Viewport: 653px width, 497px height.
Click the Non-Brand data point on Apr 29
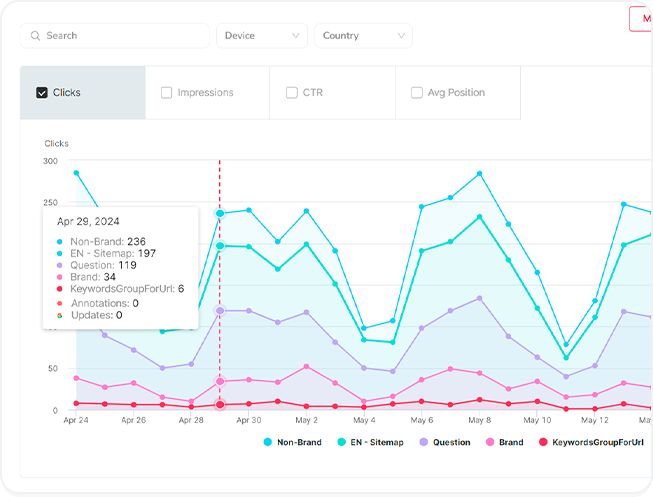click(220, 213)
